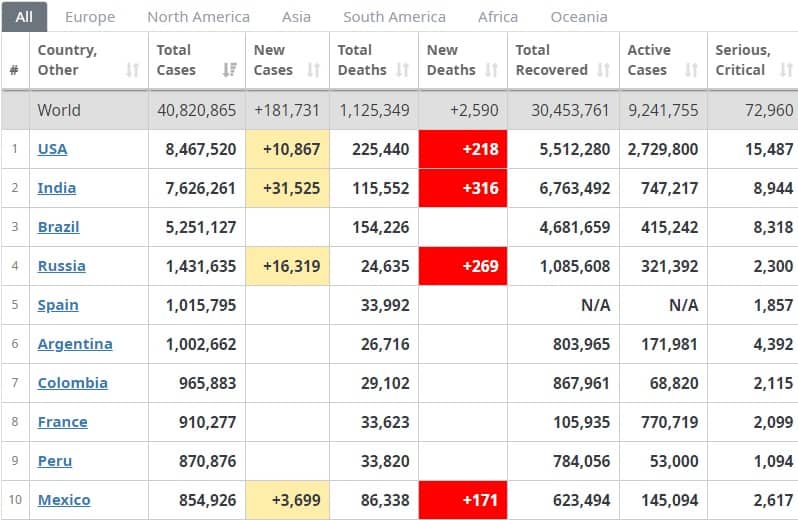Click France active cases 770,719
Screen dimensions: 798x520
(x=669, y=422)
